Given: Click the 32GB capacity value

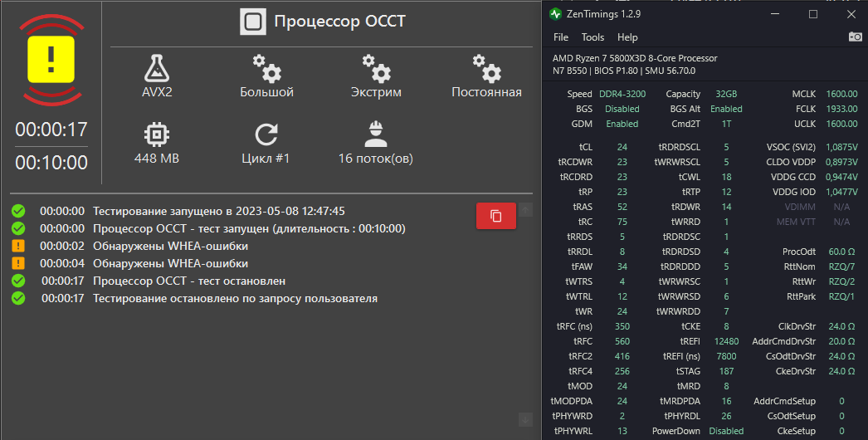Looking at the screenshot, I should 726,94.
